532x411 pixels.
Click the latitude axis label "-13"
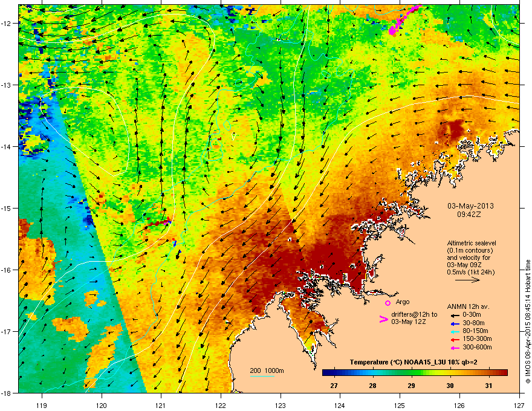point(7,85)
